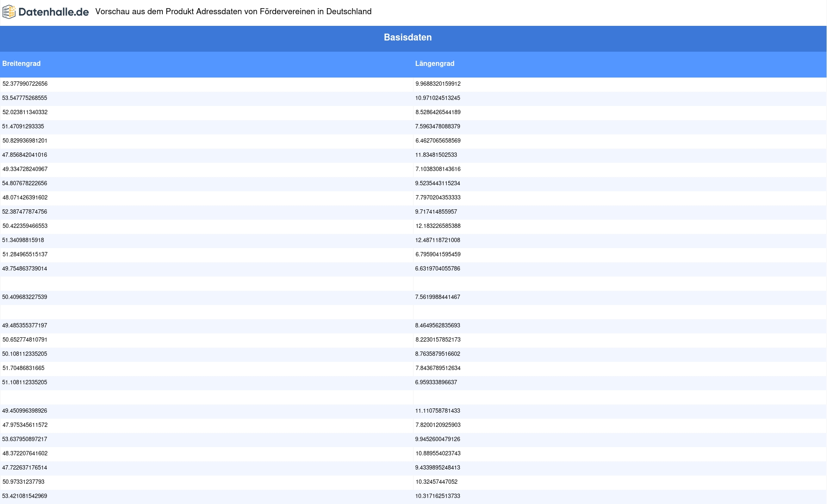
Task: Select longitude 9.5235443115234
Action: click(x=438, y=184)
